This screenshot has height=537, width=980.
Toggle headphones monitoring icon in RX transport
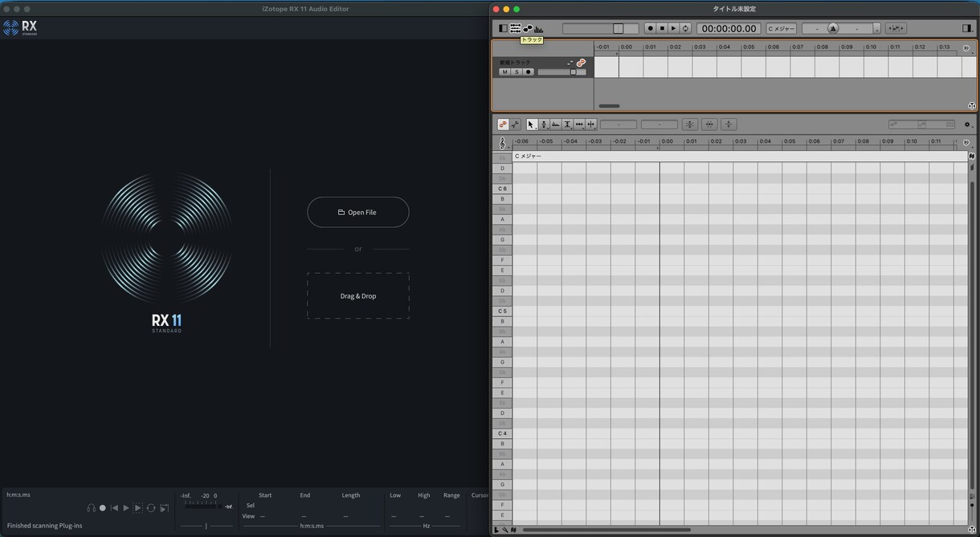pyautogui.click(x=91, y=508)
